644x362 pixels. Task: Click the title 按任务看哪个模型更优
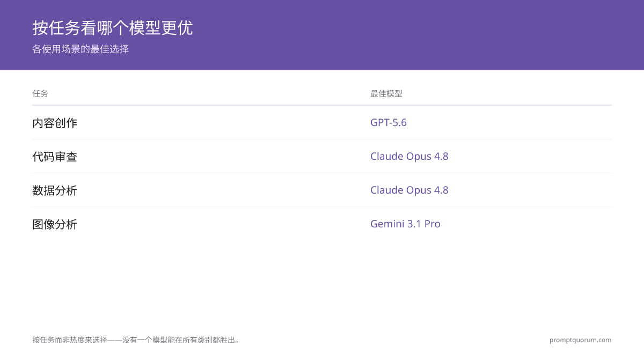(113, 28)
